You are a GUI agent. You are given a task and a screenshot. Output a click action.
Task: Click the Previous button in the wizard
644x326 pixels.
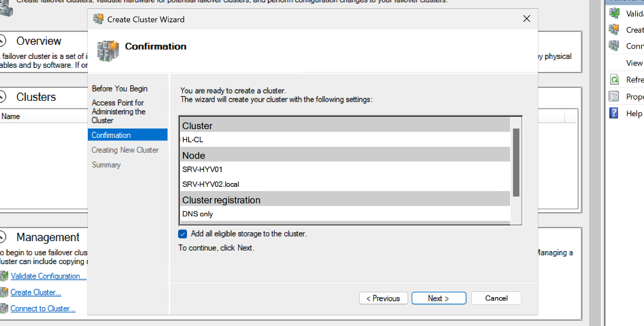[383, 298]
